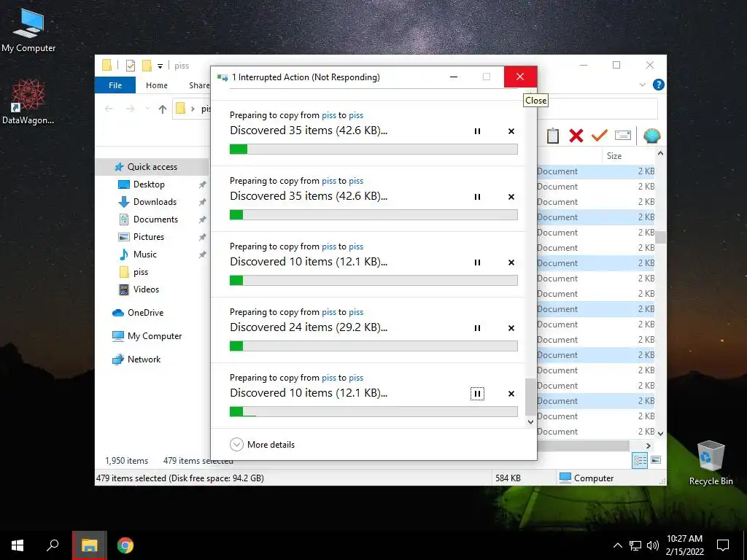Open the Share ribbon tab
The image size is (747, 560).
pyautogui.click(x=199, y=85)
